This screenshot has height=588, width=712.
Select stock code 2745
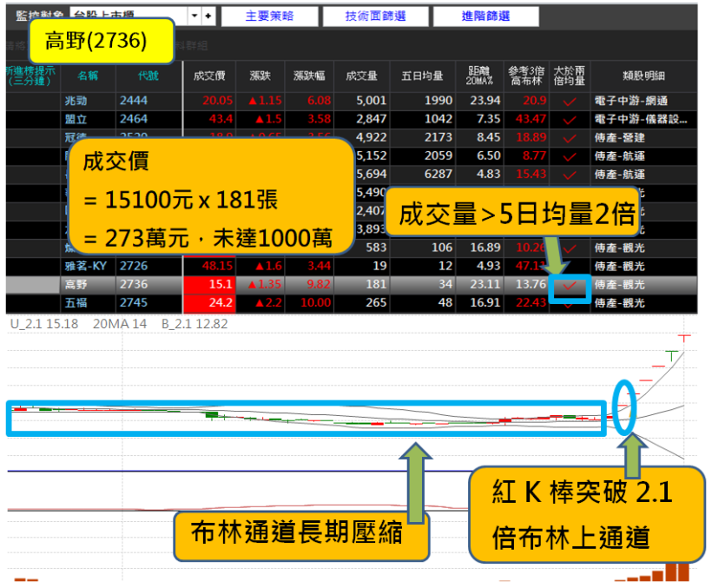[134, 303]
